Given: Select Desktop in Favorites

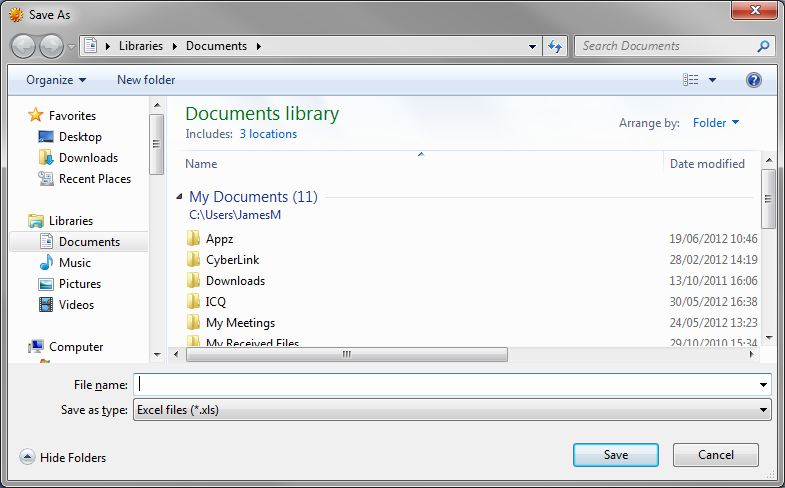Looking at the screenshot, I should point(80,137).
